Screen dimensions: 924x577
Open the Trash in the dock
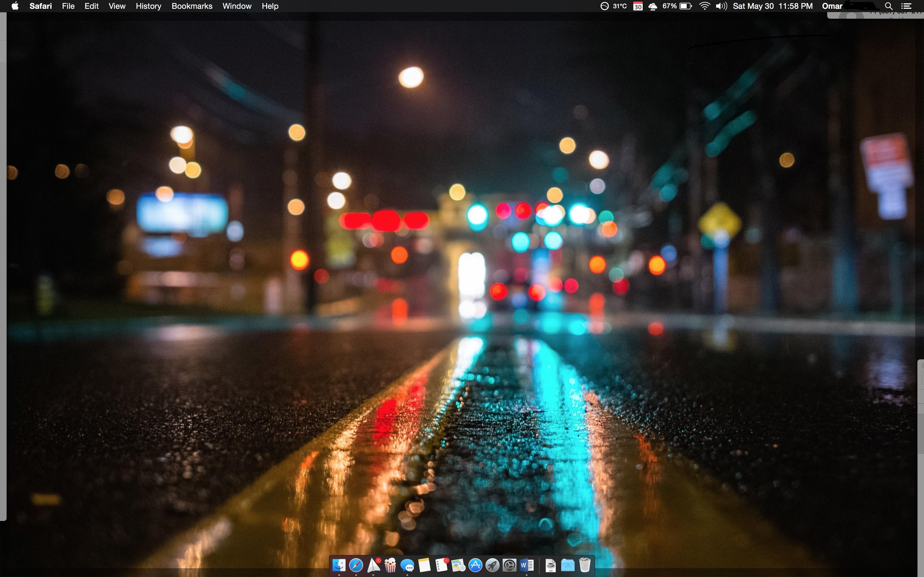585,565
